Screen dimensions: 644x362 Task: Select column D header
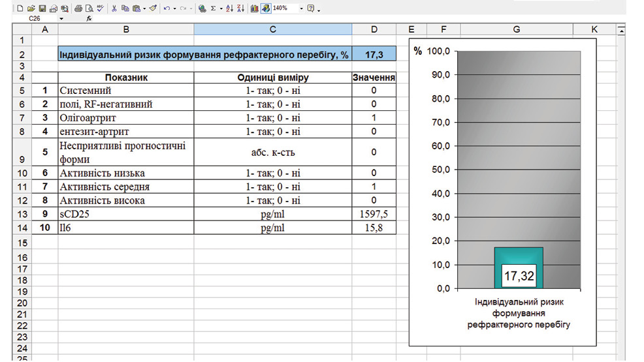[x=374, y=29]
